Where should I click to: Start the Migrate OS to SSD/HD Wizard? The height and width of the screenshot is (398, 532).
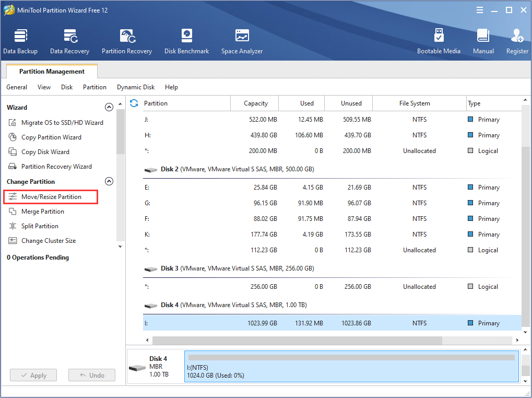pos(56,123)
